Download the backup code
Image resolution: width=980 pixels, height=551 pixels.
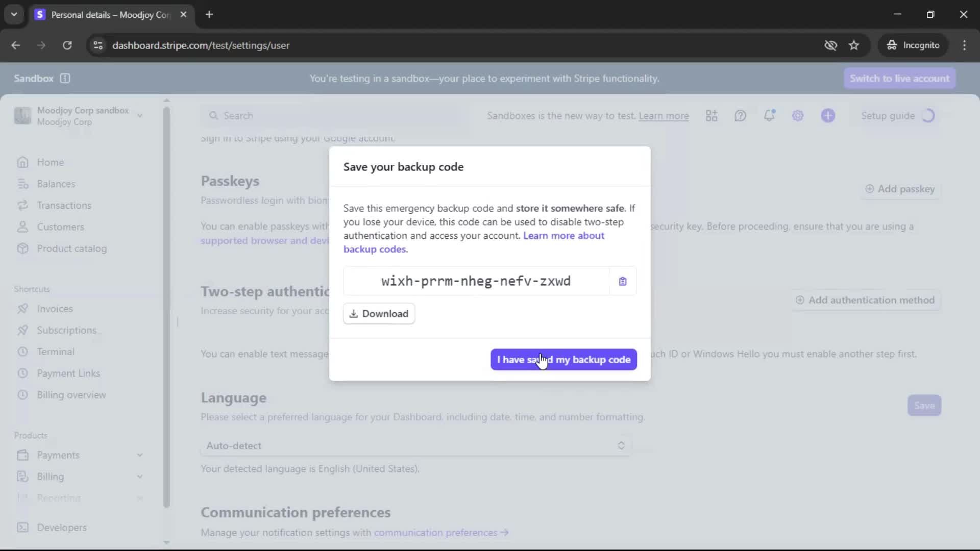point(379,314)
